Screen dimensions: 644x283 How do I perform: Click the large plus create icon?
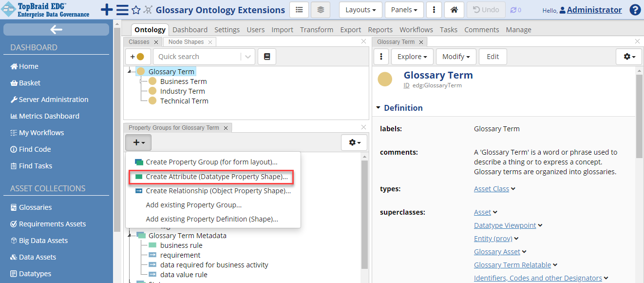click(x=107, y=10)
